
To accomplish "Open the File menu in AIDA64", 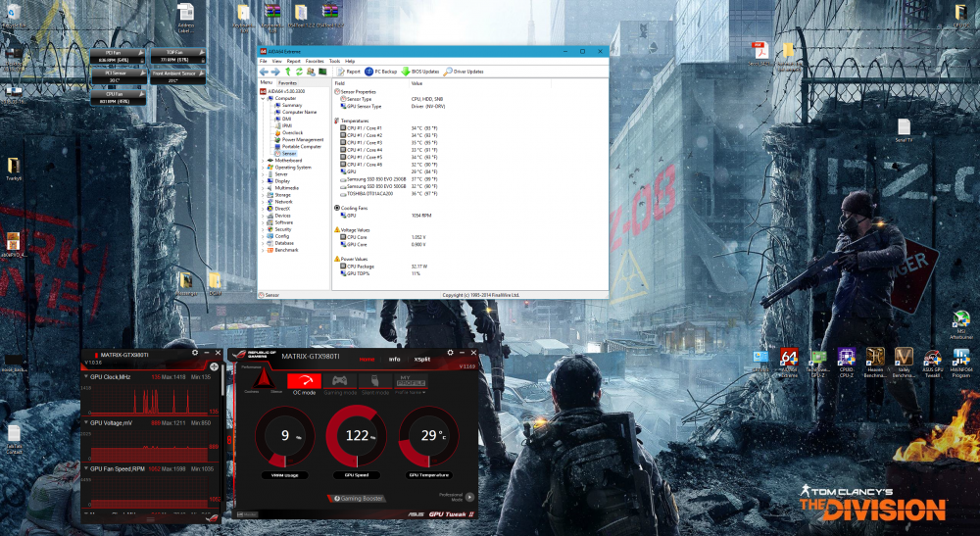I will (x=263, y=61).
